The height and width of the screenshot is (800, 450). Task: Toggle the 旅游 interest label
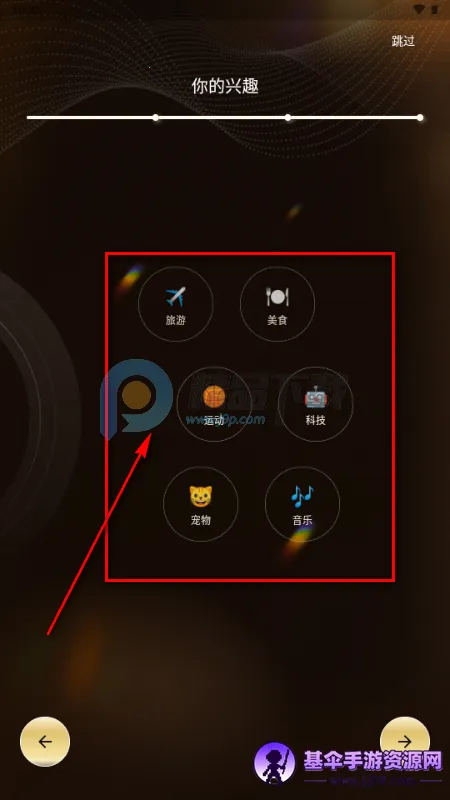[x=176, y=321]
